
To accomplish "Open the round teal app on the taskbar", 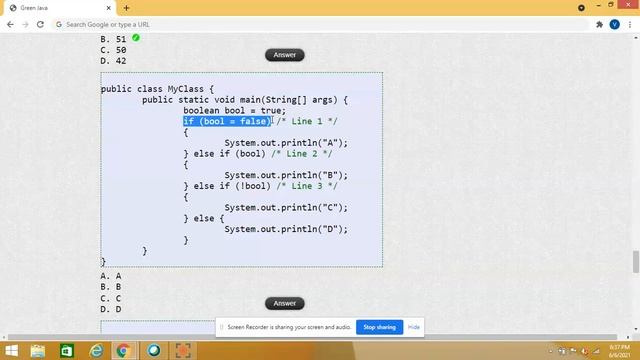I will pyautogui.click(x=153, y=351).
